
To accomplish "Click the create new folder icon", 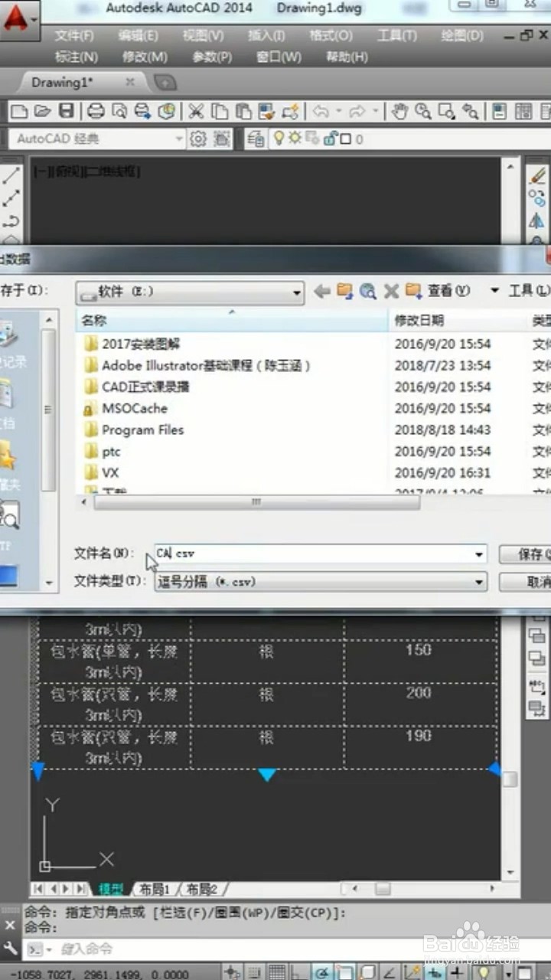I will pyautogui.click(x=414, y=291).
